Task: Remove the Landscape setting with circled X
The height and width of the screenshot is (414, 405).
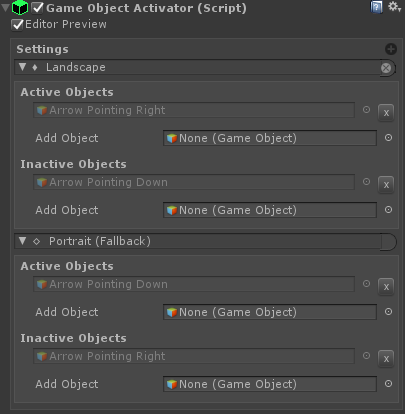Action: click(386, 68)
